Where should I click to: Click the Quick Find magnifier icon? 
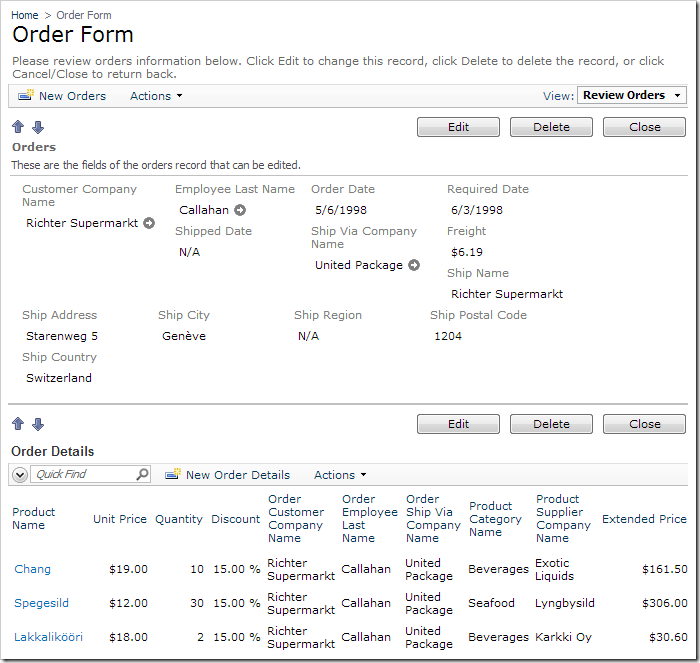pos(142,474)
